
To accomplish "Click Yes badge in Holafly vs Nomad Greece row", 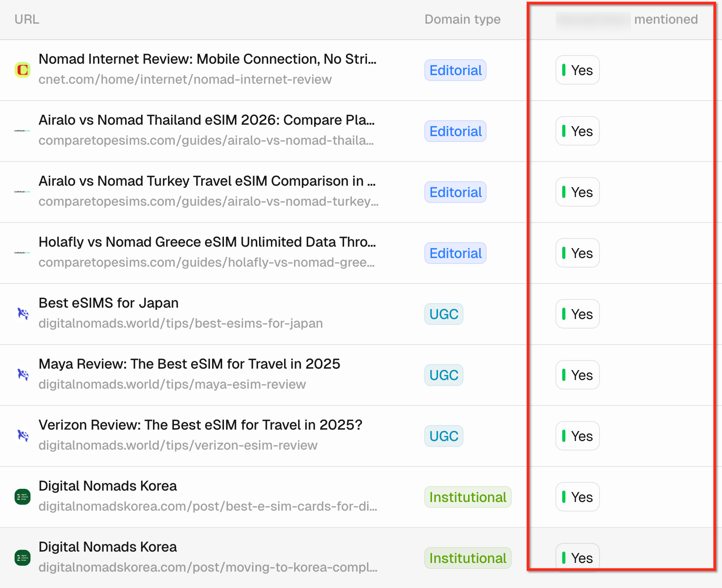I will pos(578,253).
